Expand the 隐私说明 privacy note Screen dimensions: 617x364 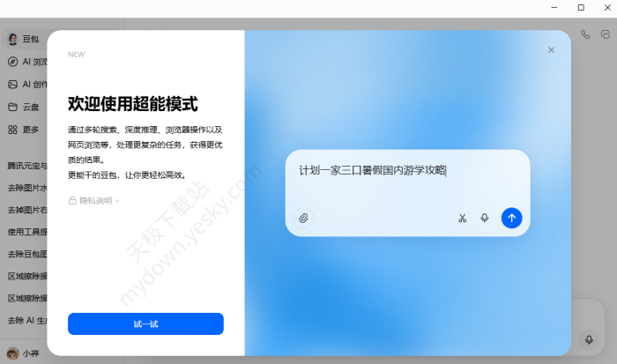click(94, 201)
